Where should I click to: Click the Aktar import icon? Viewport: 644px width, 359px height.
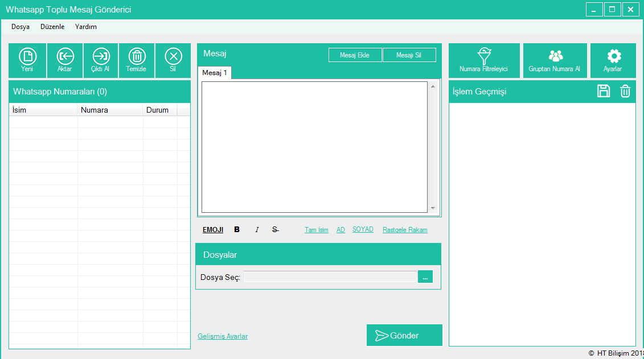tap(65, 60)
